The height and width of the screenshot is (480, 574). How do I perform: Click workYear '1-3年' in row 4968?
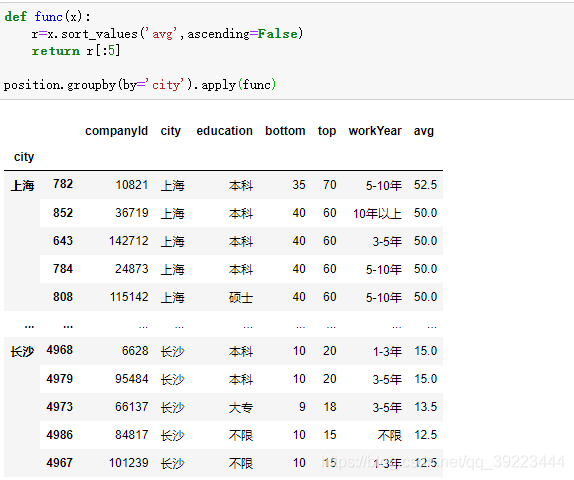tap(387, 352)
